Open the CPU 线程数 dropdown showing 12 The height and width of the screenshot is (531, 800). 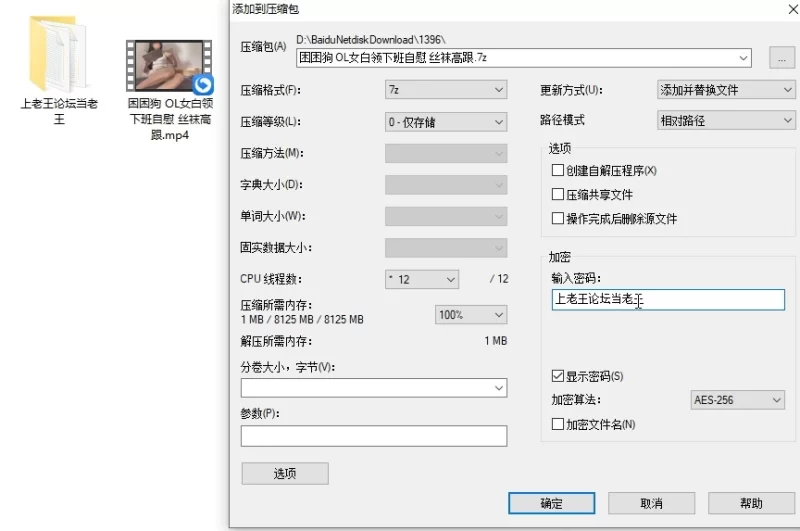422,280
